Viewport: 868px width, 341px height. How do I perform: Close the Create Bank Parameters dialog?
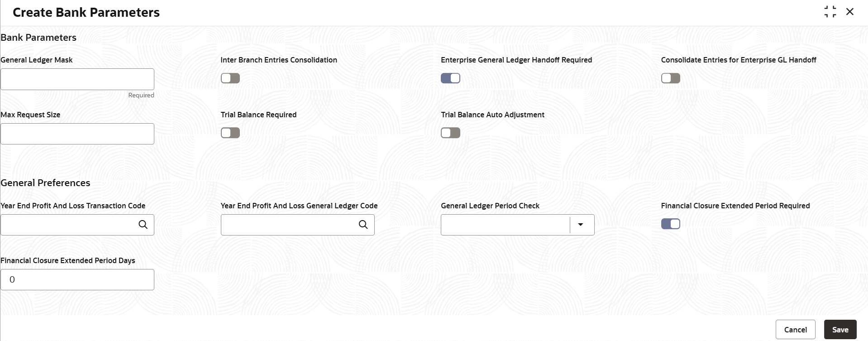pyautogui.click(x=850, y=12)
